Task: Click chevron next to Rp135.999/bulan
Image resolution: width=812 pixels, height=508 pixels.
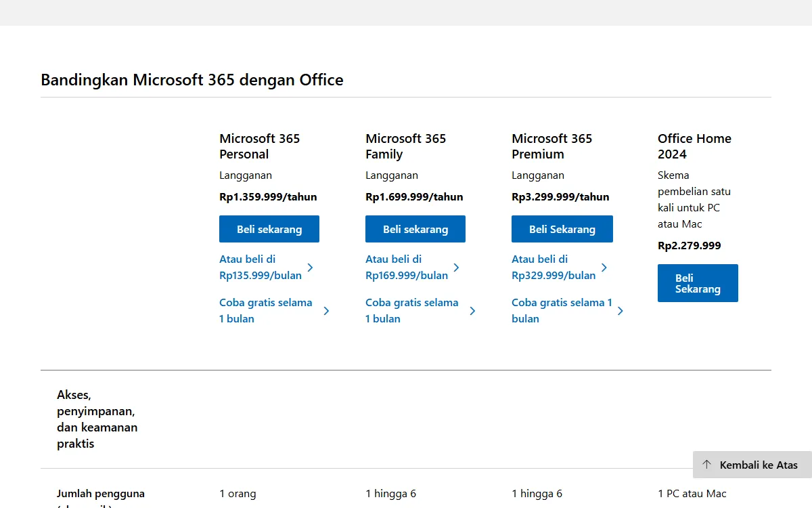Action: [x=310, y=268]
